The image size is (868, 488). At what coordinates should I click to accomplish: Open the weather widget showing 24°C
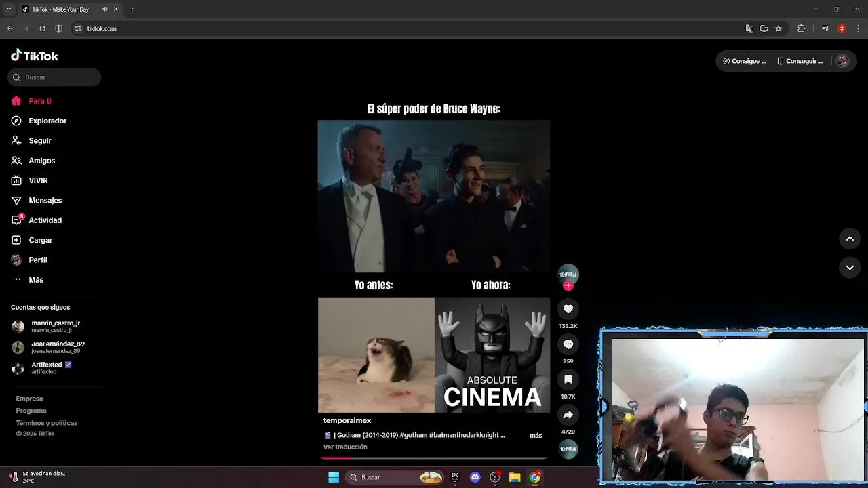(39, 477)
